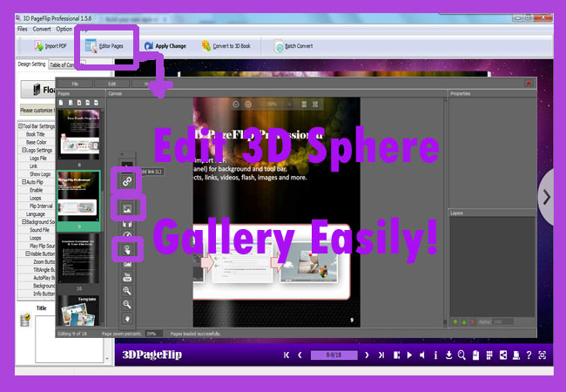Select the hand pan tool
This screenshot has width=566, height=392.
(x=127, y=318)
